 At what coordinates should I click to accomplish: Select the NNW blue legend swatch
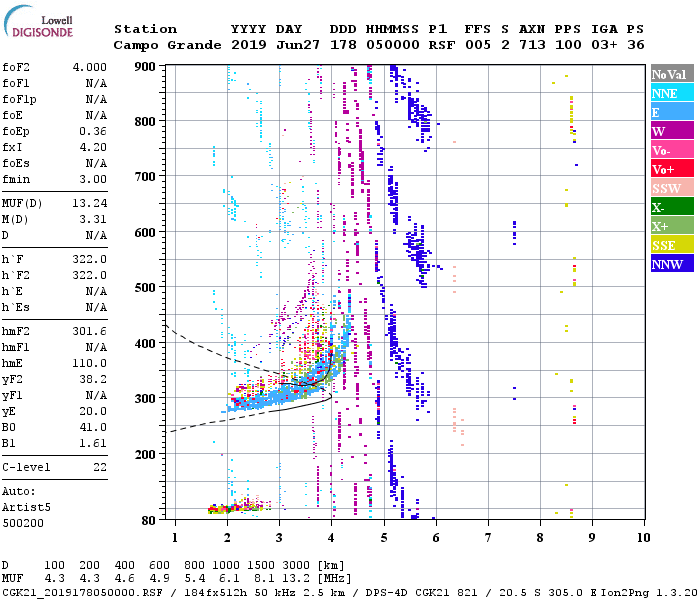point(672,264)
